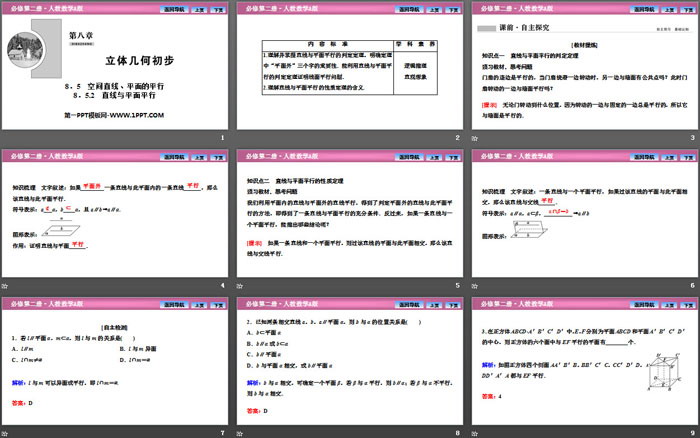The height and width of the screenshot is (438, 700).
Task: Click the animation star icon under slide 8
Action: pos(240,434)
